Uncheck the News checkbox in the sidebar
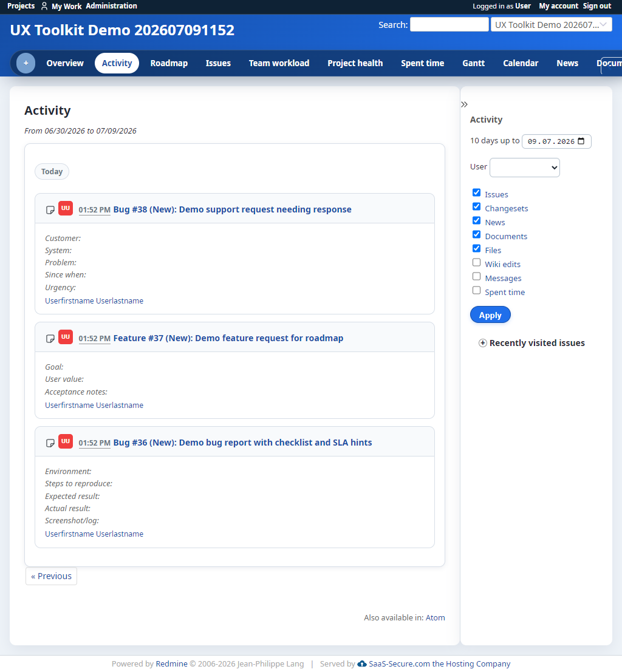622x672 pixels. 477,220
